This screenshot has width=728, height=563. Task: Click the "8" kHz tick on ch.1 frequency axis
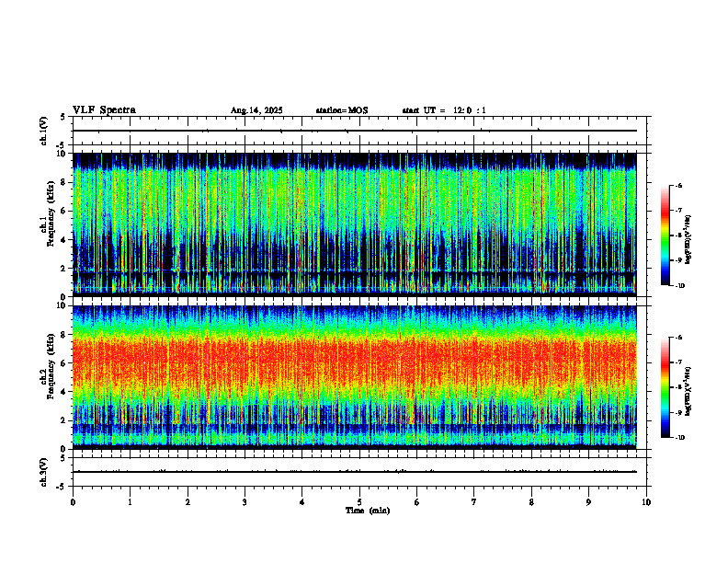(x=63, y=182)
